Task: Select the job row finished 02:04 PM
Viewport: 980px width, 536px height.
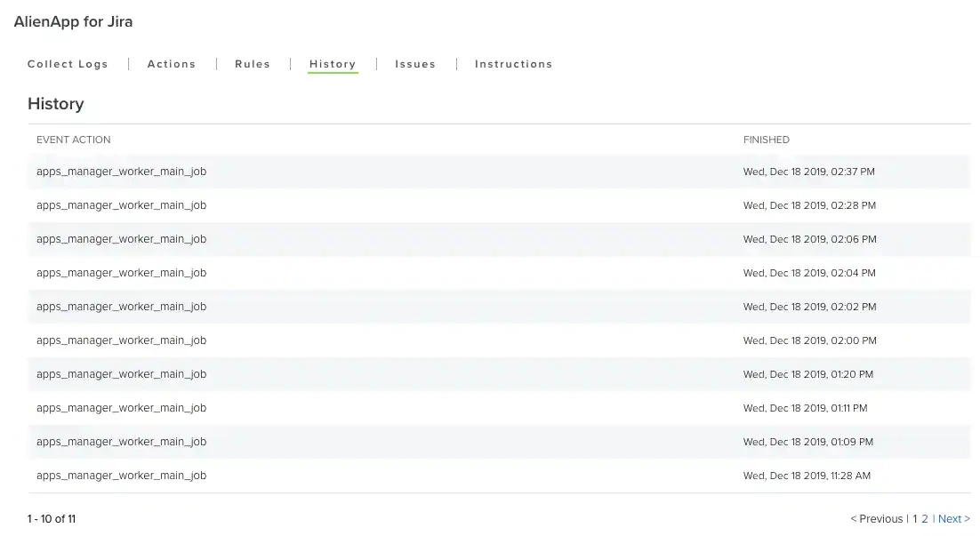Action: pos(499,272)
